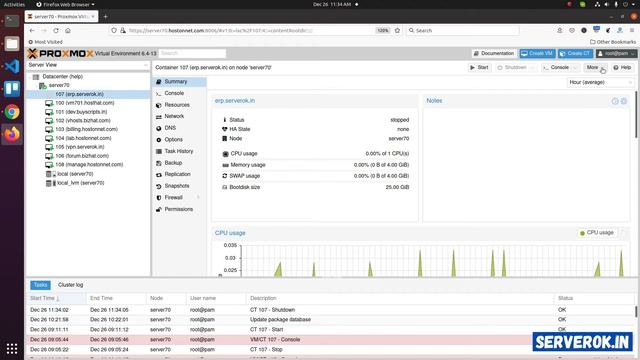Open a new browser tab
The image size is (640, 360).
105,16
